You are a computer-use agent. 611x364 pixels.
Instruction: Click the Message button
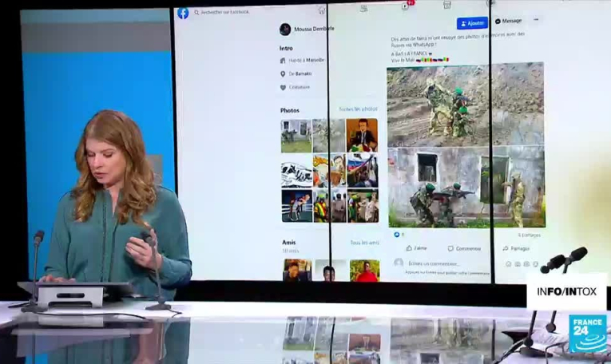coord(509,21)
